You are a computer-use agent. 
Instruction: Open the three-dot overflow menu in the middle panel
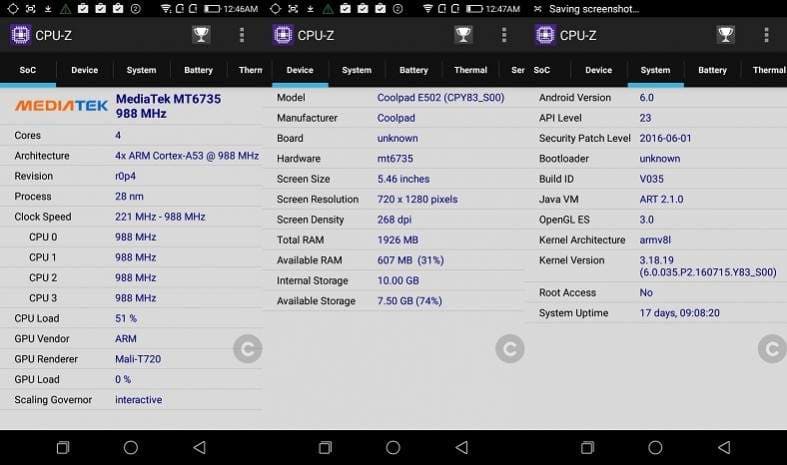(504, 35)
